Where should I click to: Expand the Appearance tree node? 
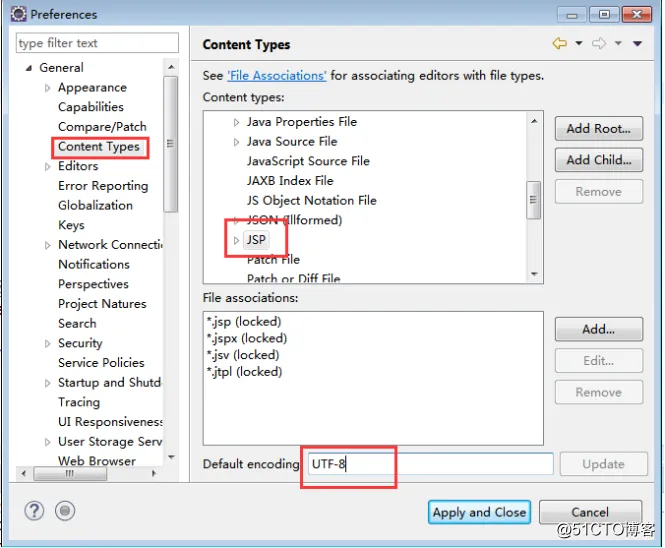point(48,88)
